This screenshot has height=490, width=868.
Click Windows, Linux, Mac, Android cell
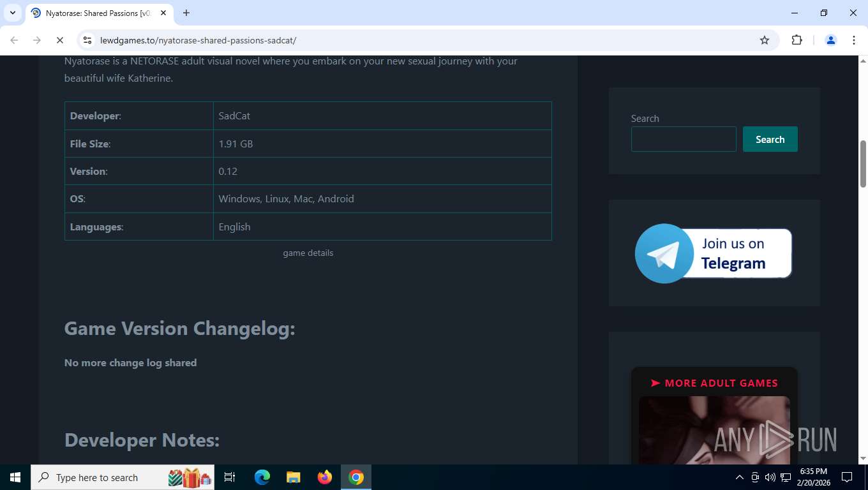pyautogui.click(x=382, y=198)
